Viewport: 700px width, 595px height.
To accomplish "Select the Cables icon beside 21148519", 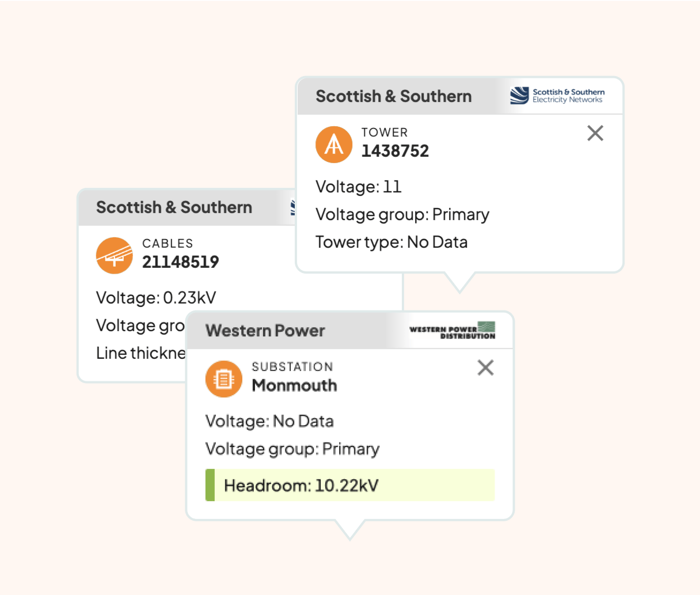I will (x=113, y=255).
